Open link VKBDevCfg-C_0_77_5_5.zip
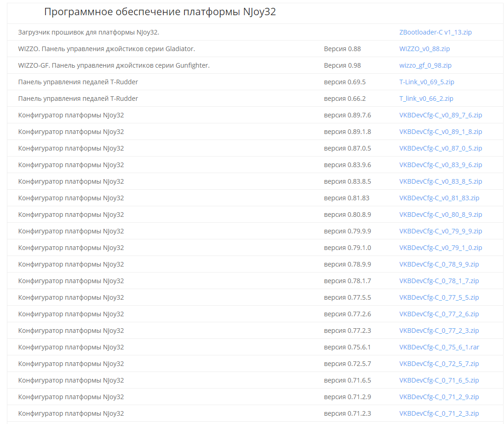 pyautogui.click(x=439, y=297)
